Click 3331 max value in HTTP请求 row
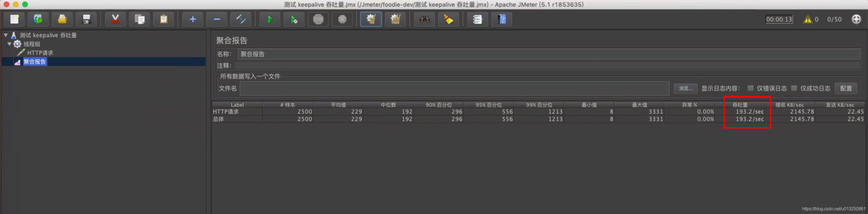 (656, 112)
